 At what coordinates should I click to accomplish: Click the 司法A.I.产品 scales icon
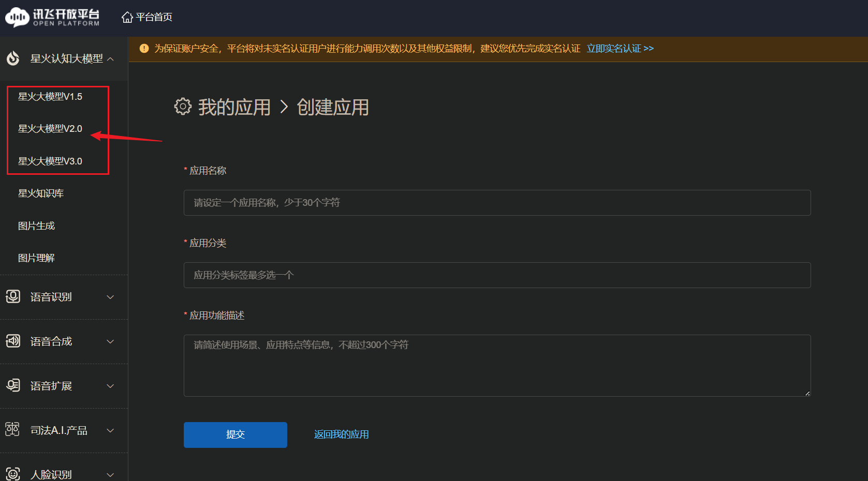click(12, 429)
